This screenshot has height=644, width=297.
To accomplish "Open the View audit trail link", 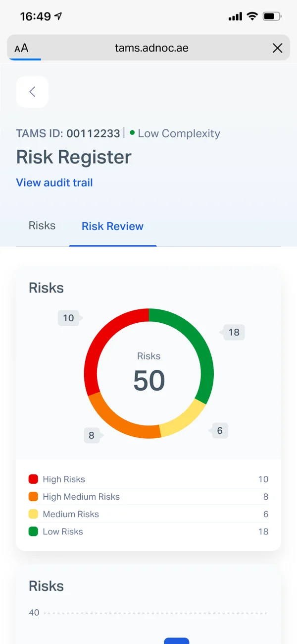I will [x=54, y=182].
